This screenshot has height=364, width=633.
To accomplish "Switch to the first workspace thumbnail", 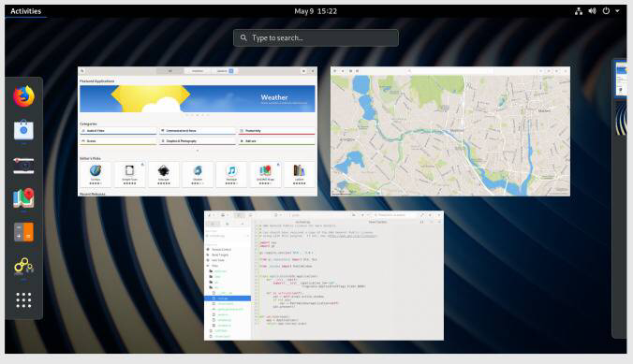I will [621, 80].
